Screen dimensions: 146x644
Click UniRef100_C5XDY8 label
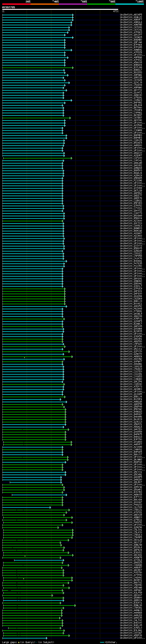(x=131, y=85)
